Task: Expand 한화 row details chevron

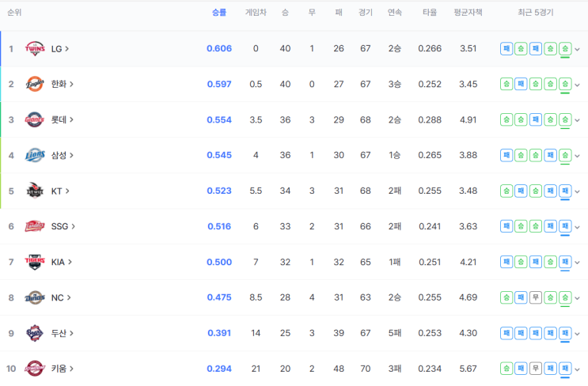Action: coord(578,85)
